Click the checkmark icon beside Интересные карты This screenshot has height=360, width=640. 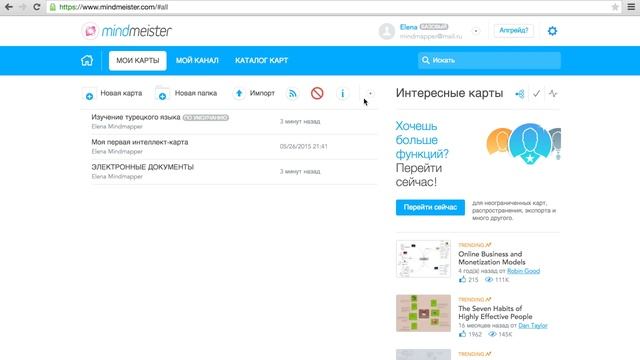coord(536,93)
